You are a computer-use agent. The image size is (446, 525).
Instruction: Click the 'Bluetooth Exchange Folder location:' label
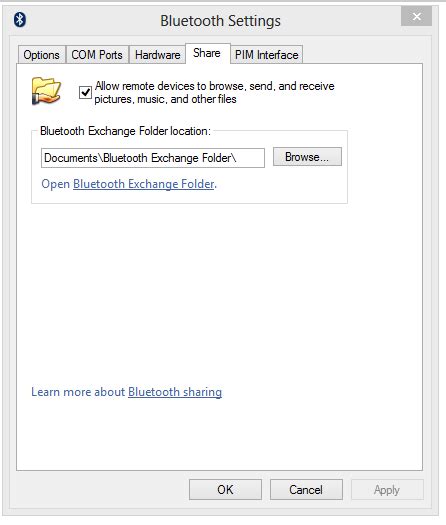125,131
